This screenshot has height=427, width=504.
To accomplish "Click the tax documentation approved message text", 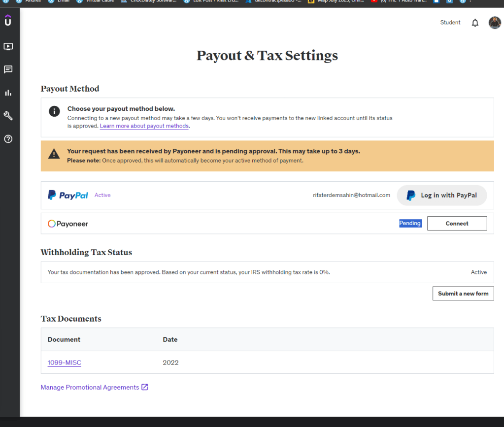I will tap(189, 272).
